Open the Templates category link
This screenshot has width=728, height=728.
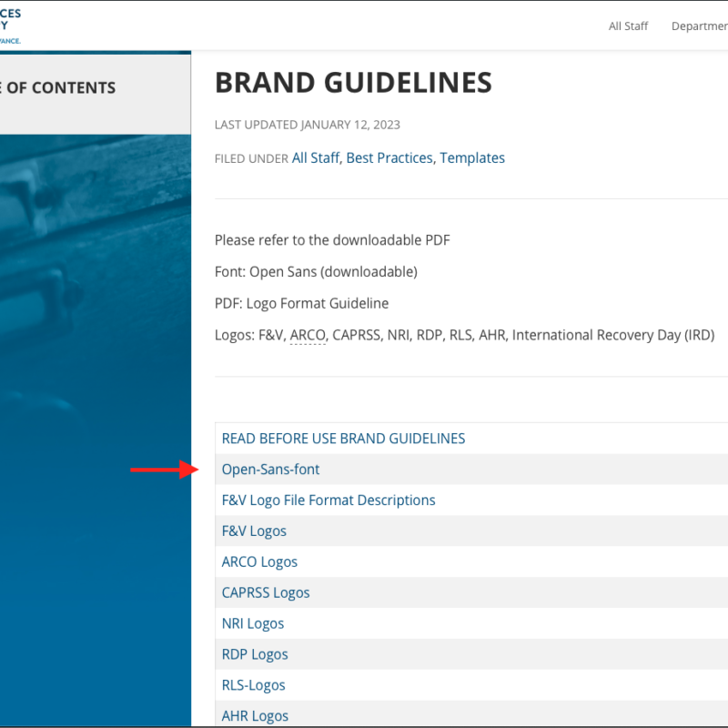click(x=472, y=158)
